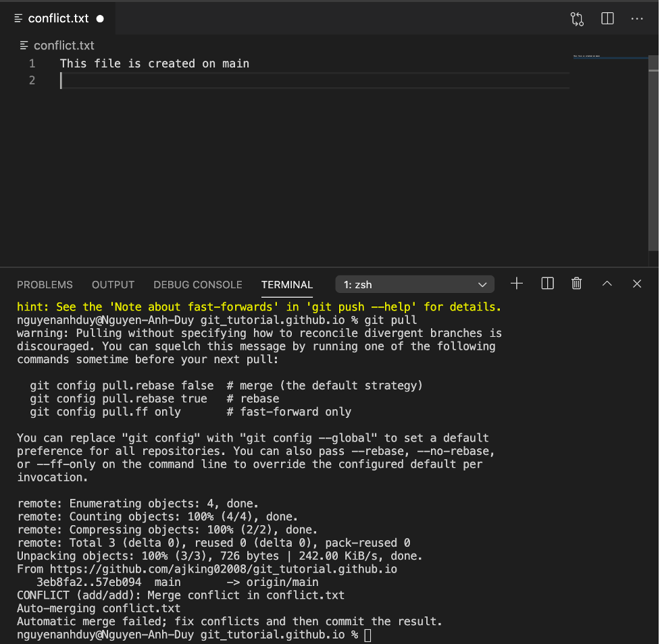Create a new terminal with plus icon
This screenshot has height=644, width=660.
pyautogui.click(x=517, y=284)
